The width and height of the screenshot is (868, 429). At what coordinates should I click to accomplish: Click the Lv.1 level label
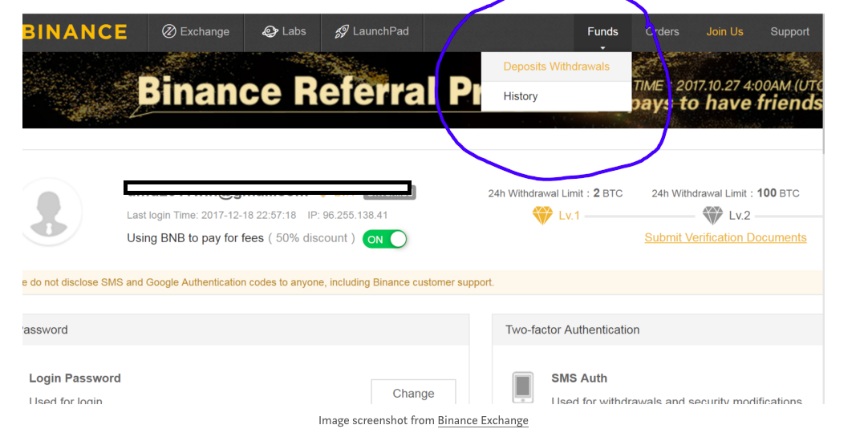(x=569, y=216)
